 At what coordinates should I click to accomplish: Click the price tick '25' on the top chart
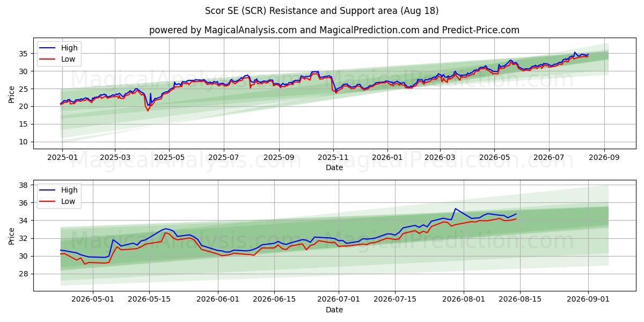(25, 89)
